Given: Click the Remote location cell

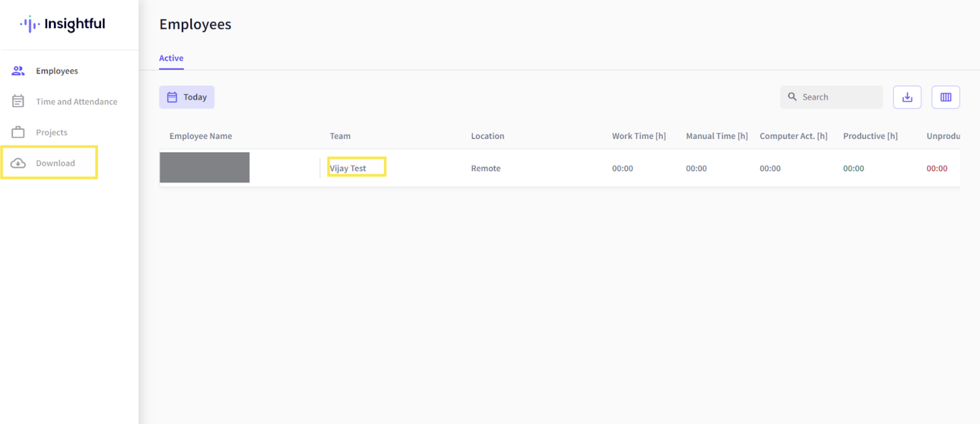Looking at the screenshot, I should [x=486, y=168].
